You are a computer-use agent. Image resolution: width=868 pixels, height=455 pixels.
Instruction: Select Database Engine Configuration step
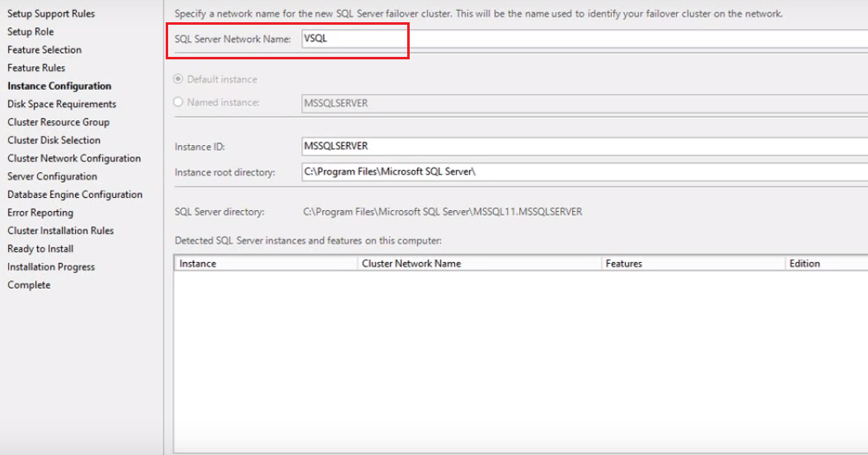(x=75, y=195)
